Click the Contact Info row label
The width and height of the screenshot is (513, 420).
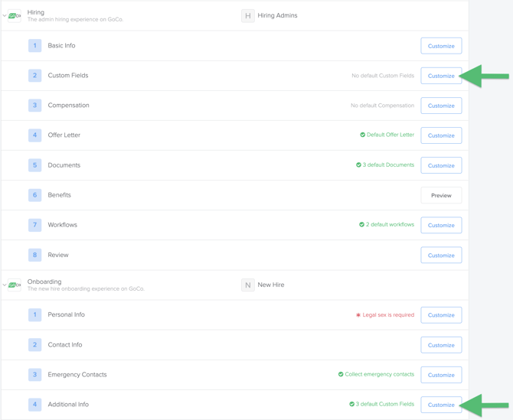point(65,345)
